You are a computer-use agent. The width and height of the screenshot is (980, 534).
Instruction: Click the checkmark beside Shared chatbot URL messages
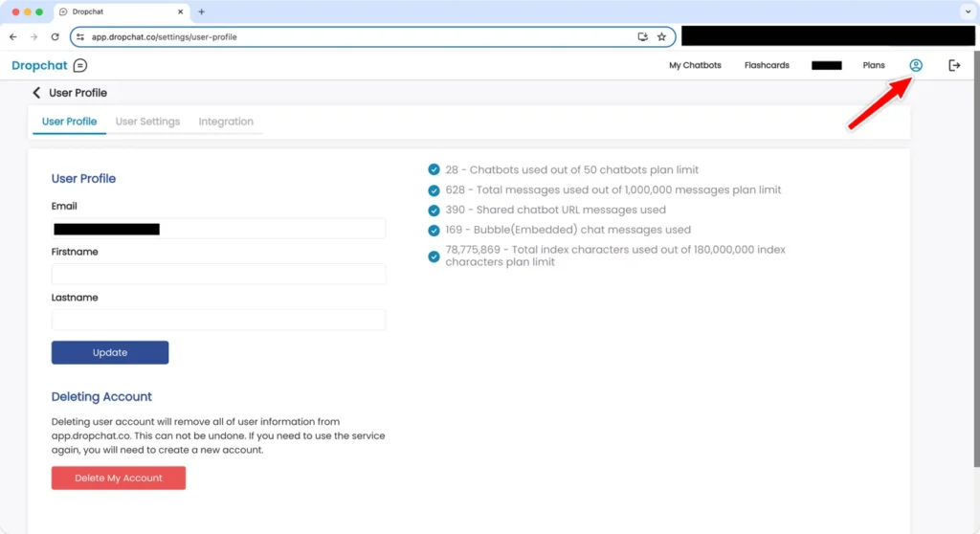(434, 211)
